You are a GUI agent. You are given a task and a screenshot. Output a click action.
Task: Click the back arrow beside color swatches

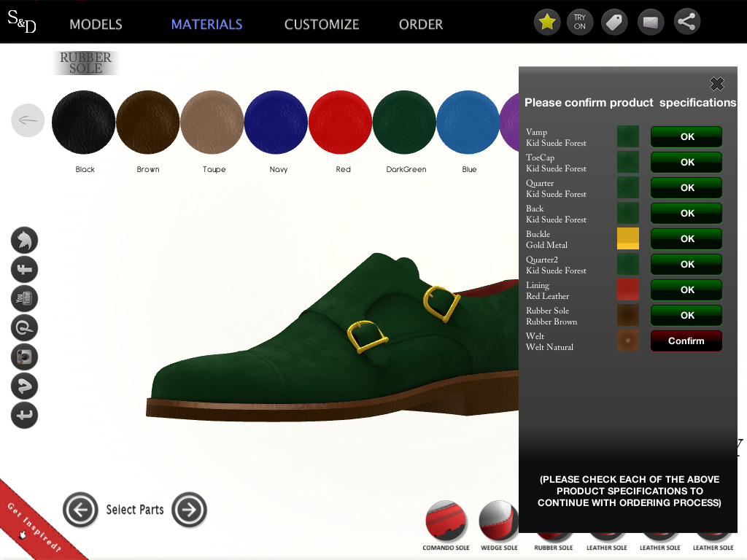(28, 120)
